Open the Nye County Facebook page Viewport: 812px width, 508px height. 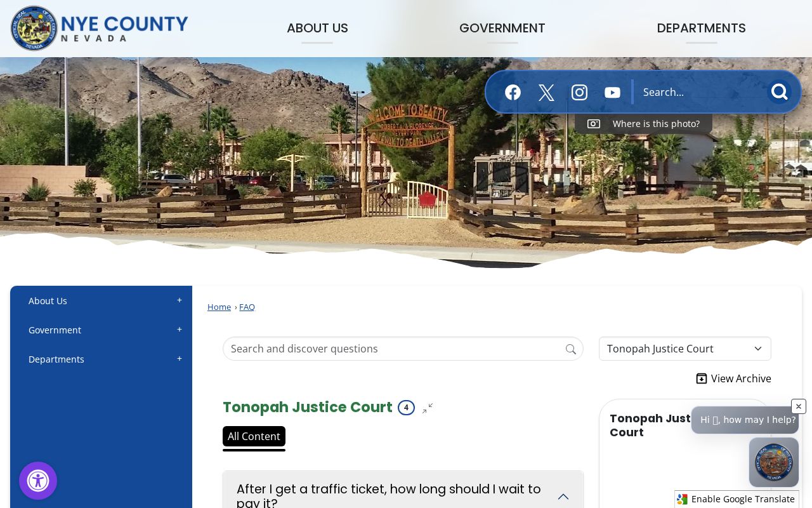pyautogui.click(x=513, y=93)
